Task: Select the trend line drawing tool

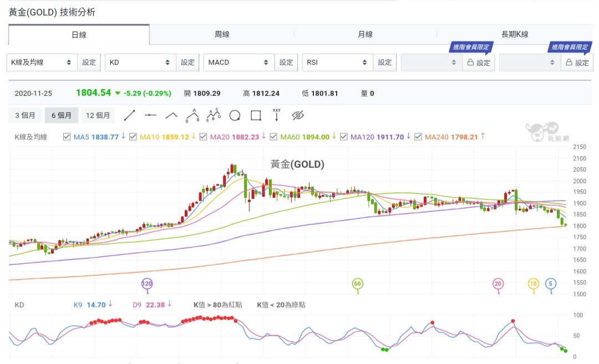Action: point(129,115)
